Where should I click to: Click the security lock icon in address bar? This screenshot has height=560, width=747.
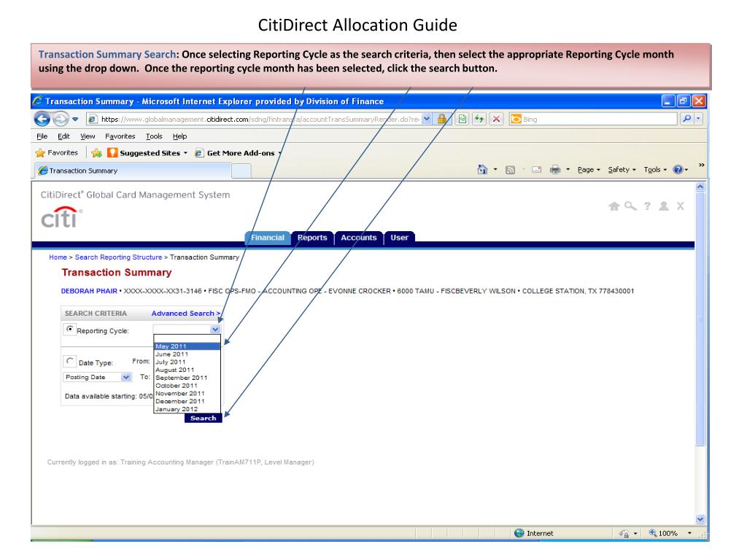click(x=442, y=119)
